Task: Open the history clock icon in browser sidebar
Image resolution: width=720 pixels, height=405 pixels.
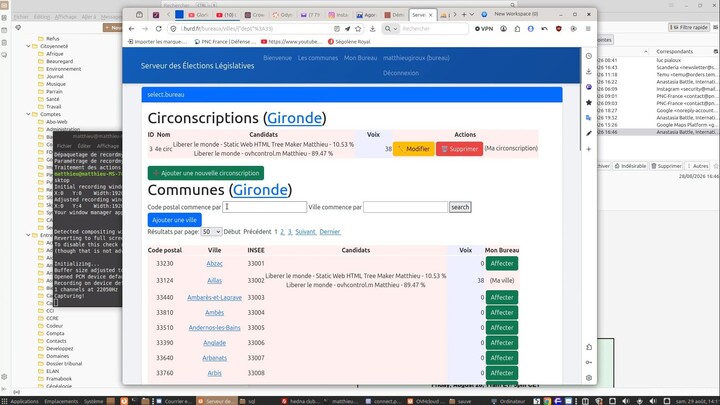Action: (589, 56)
